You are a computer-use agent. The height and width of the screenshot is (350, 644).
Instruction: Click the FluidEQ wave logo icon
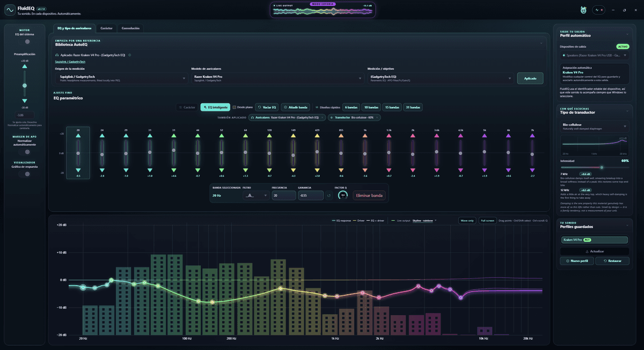9,10
